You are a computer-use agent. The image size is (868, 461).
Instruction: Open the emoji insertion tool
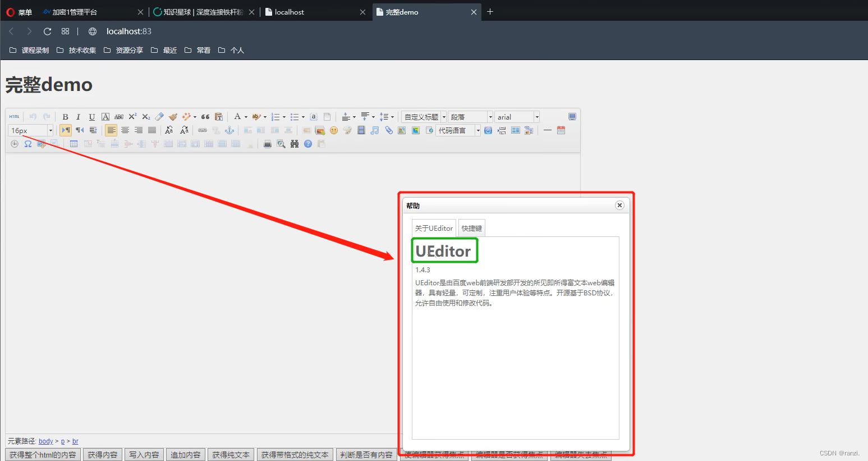point(334,130)
